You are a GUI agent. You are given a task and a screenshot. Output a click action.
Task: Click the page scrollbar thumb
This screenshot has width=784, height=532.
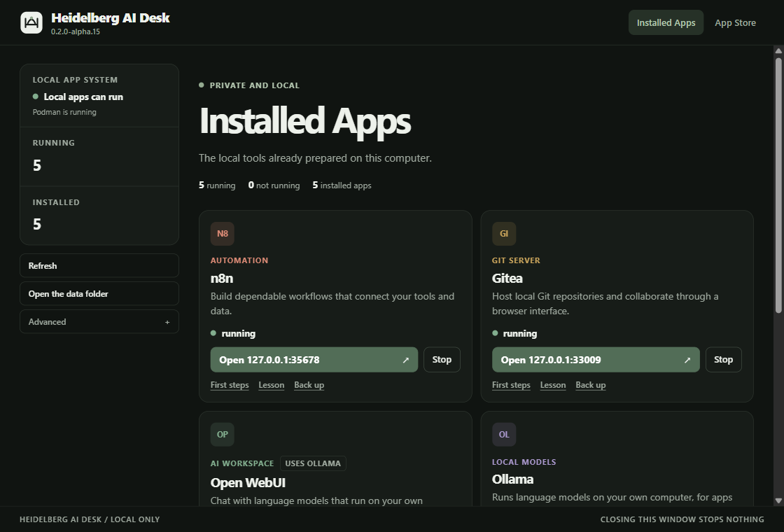(778, 186)
